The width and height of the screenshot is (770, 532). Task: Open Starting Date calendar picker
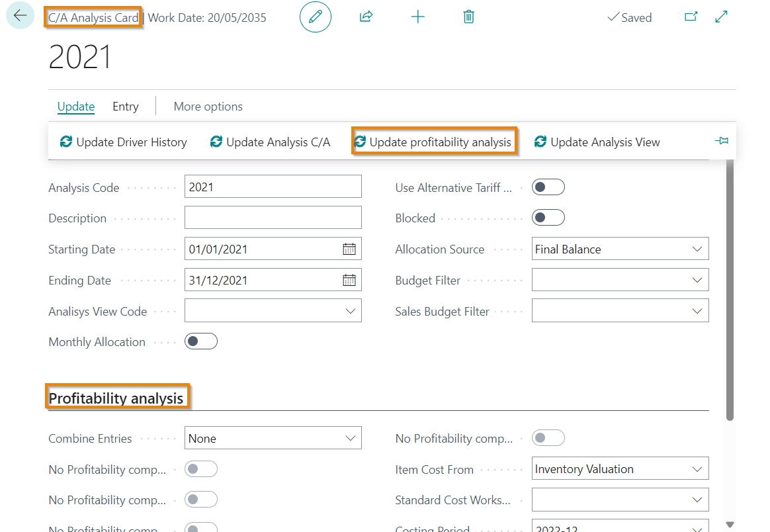coord(349,249)
